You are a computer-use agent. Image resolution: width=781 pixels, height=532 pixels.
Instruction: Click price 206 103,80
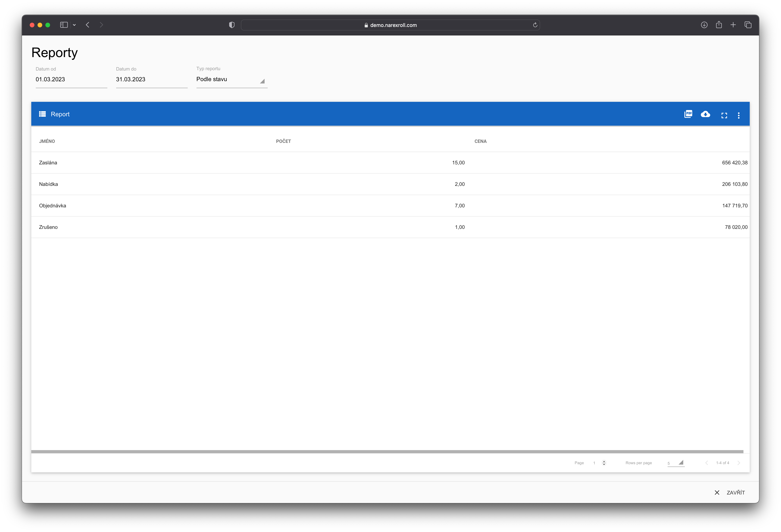coord(735,184)
